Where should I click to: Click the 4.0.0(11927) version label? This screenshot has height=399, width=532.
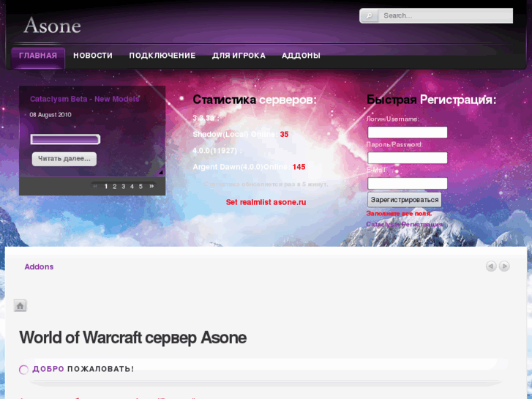tap(217, 151)
